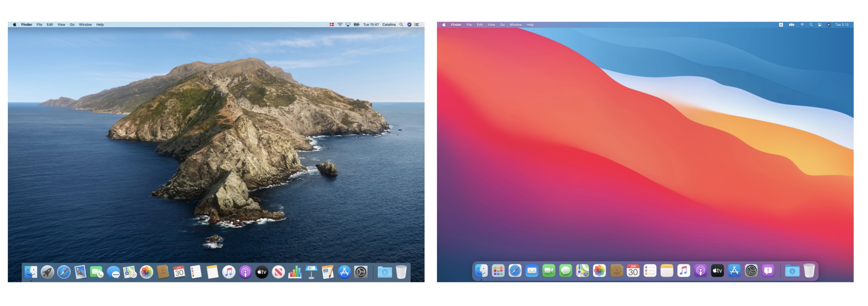868x306 pixels.
Task: Open Mail envelope in Big Sur dock
Action: point(532,271)
